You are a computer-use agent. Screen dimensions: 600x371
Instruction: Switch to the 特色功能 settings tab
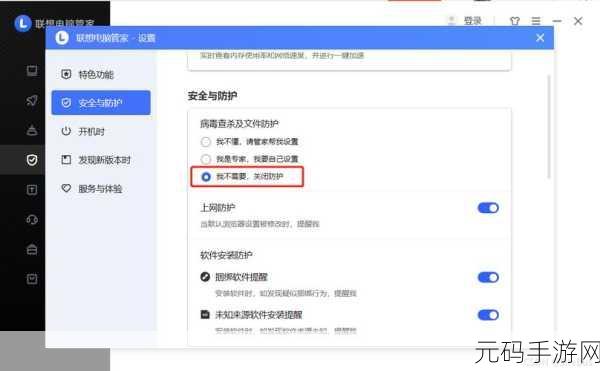coord(101,74)
